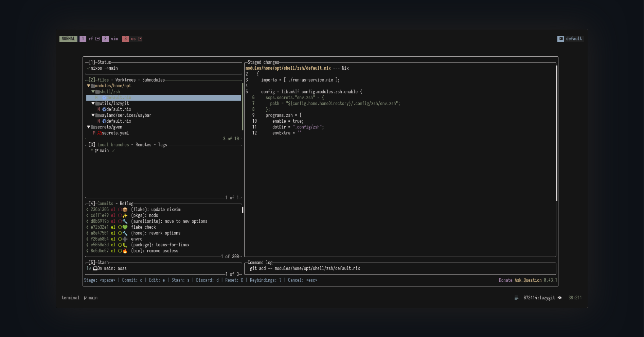
Task: Select the main branch row
Action: point(163,151)
